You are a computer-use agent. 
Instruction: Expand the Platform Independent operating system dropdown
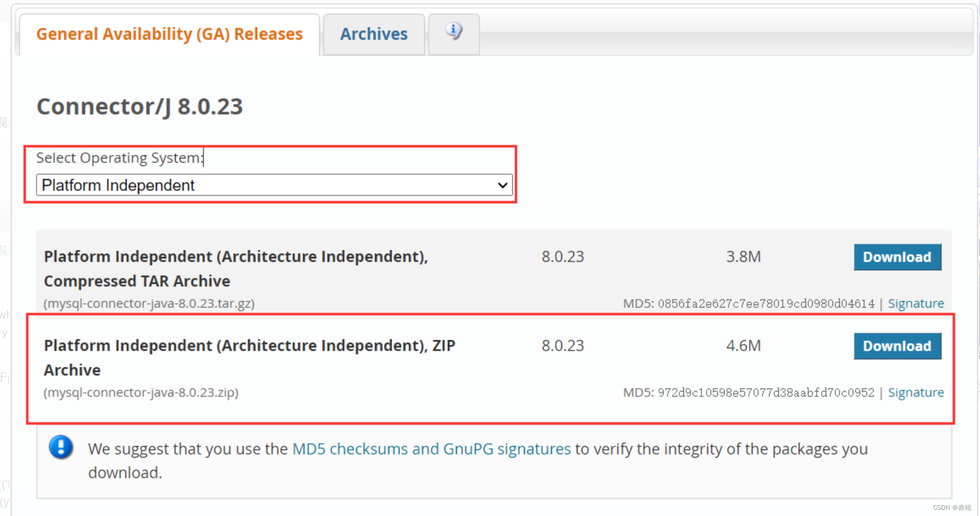click(275, 185)
